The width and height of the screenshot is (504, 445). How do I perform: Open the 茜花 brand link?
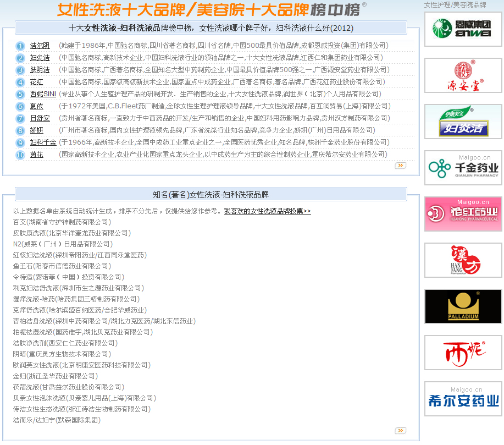37,155
